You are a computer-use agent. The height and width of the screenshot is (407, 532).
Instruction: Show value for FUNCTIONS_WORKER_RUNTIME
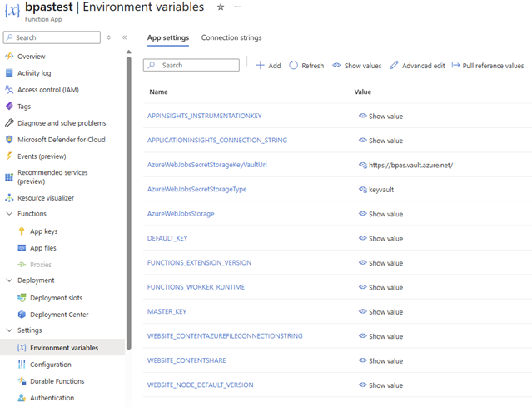380,287
